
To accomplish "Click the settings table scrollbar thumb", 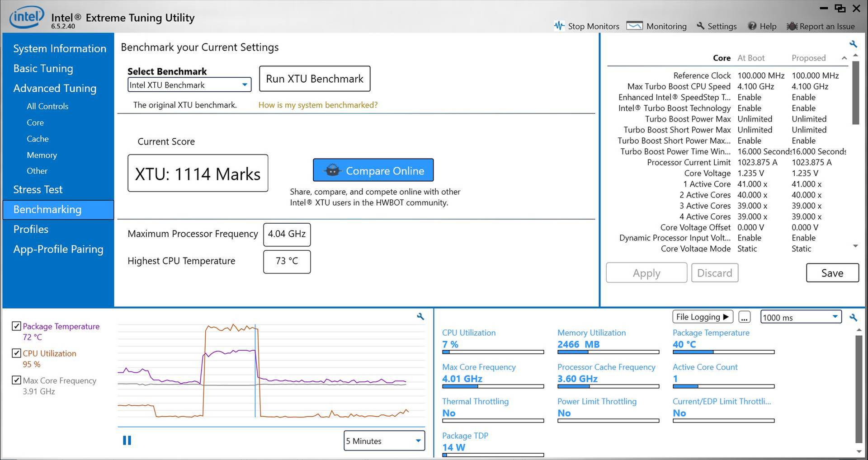I will coord(855,93).
